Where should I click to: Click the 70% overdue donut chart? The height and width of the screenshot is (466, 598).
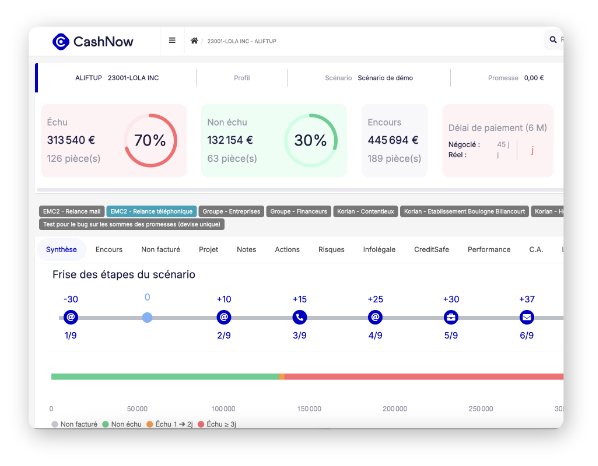(x=150, y=140)
